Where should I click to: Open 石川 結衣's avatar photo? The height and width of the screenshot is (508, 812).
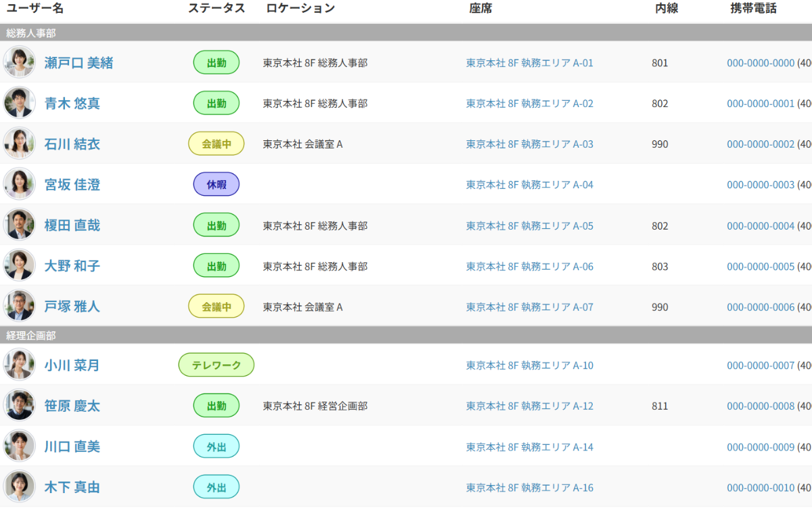click(19, 144)
